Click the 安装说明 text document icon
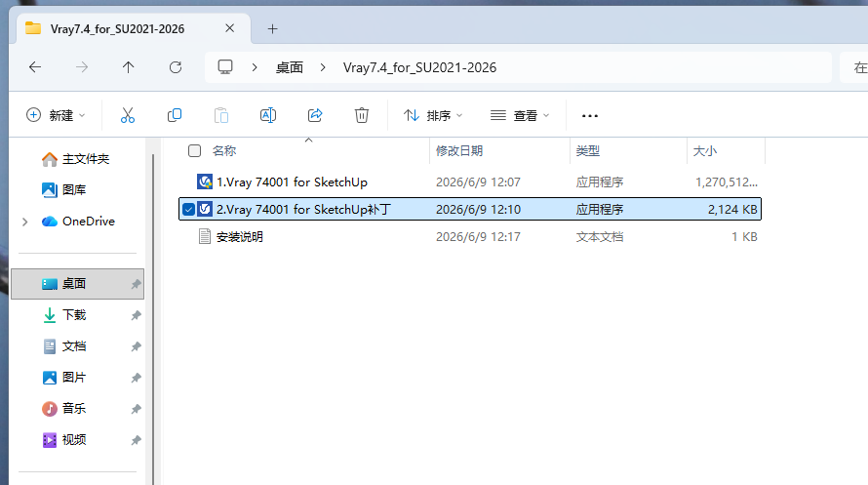The image size is (868, 485). click(x=205, y=237)
